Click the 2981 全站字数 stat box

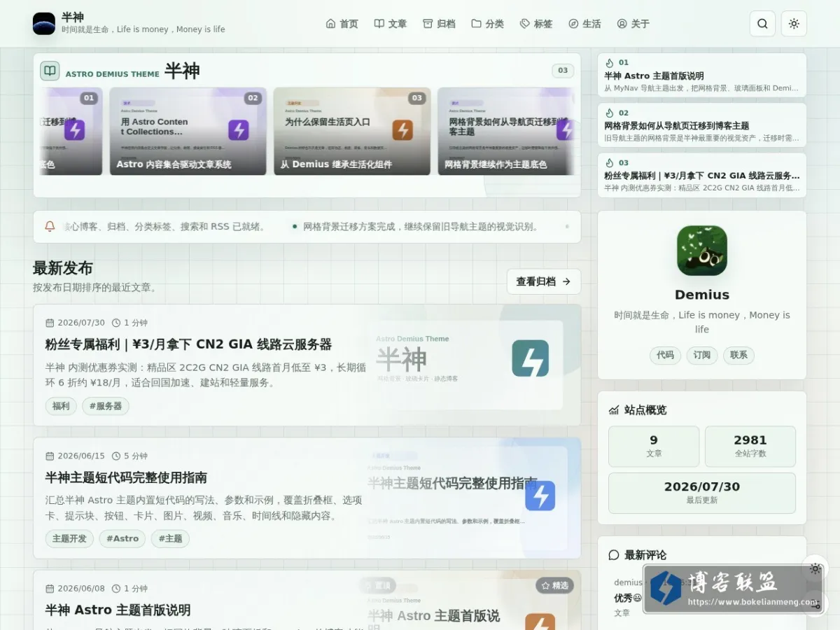click(x=750, y=447)
